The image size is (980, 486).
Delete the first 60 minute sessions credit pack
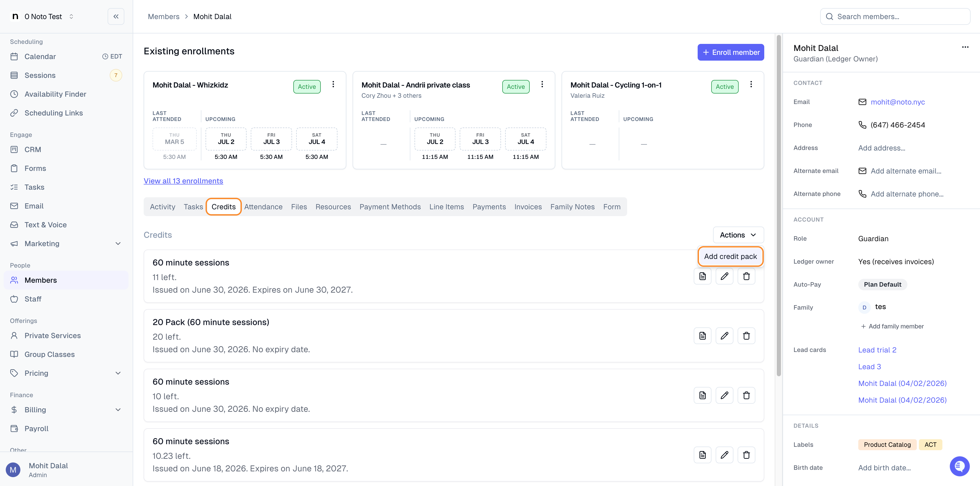point(746,276)
